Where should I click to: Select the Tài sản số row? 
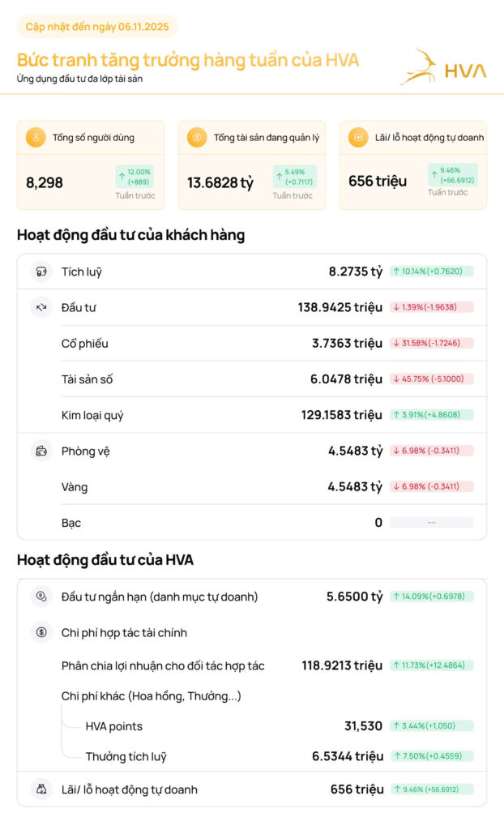click(x=87, y=379)
